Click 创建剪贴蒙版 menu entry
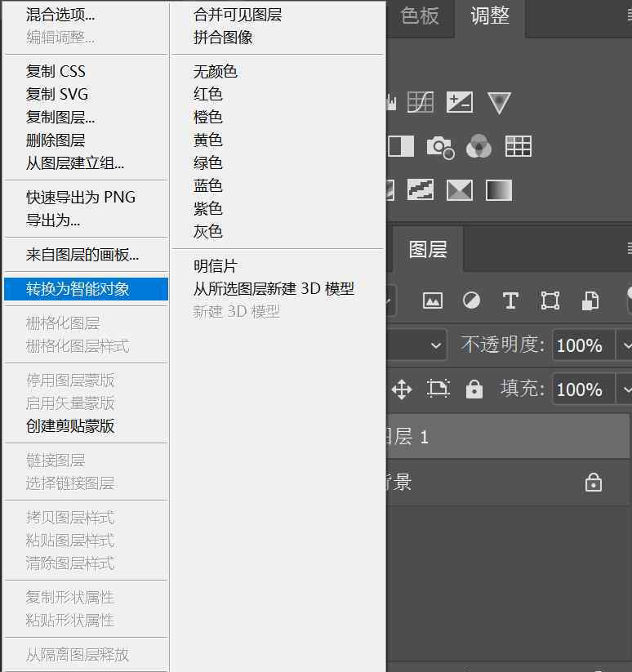This screenshot has width=632, height=672. 70,426
